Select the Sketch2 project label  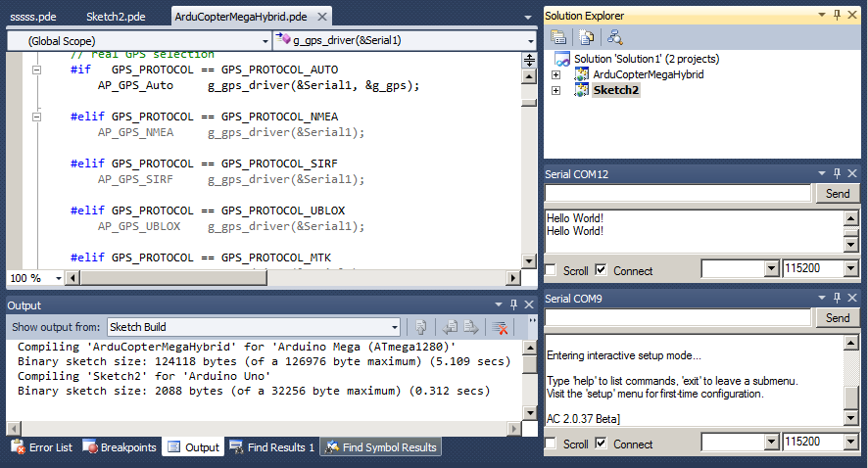(616, 90)
